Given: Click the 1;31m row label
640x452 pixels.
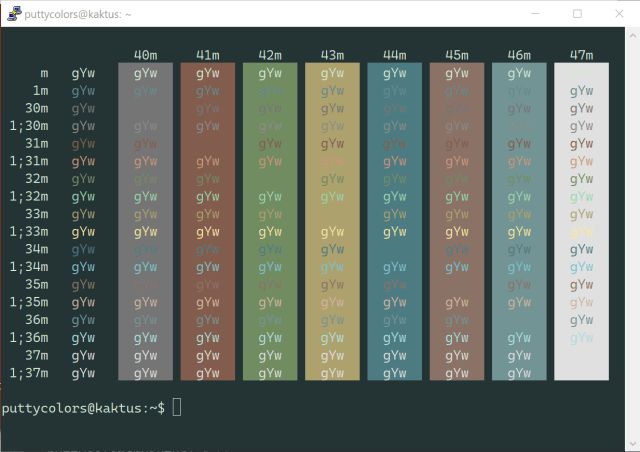Looking at the screenshot, I should tap(28, 161).
